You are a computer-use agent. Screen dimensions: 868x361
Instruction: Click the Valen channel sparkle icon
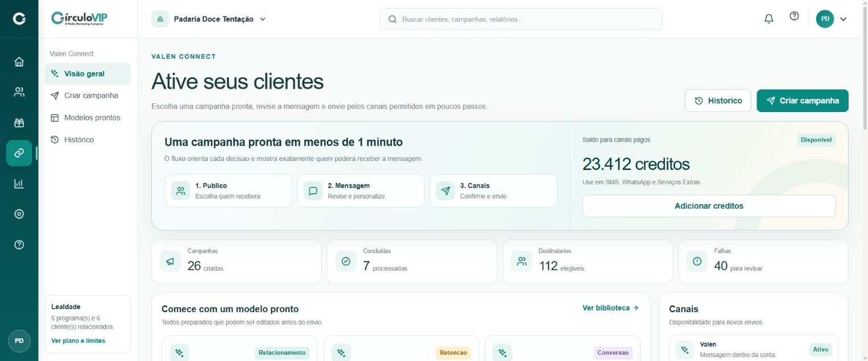pos(685,350)
